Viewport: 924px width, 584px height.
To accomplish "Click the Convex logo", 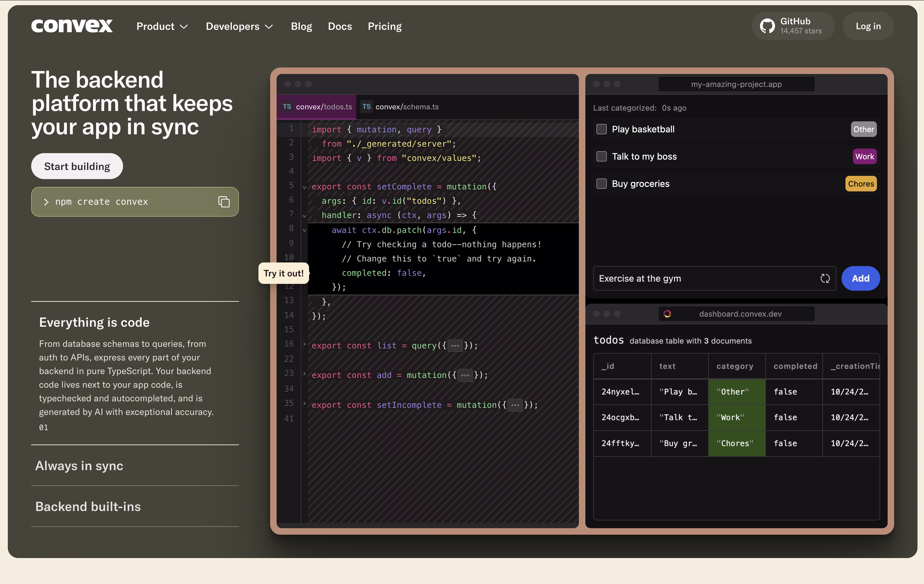I will coord(72,26).
